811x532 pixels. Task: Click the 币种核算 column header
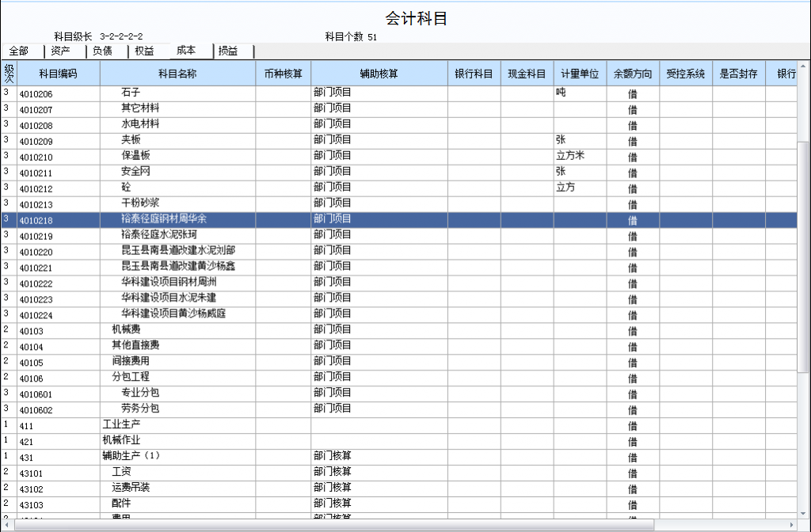(x=283, y=74)
